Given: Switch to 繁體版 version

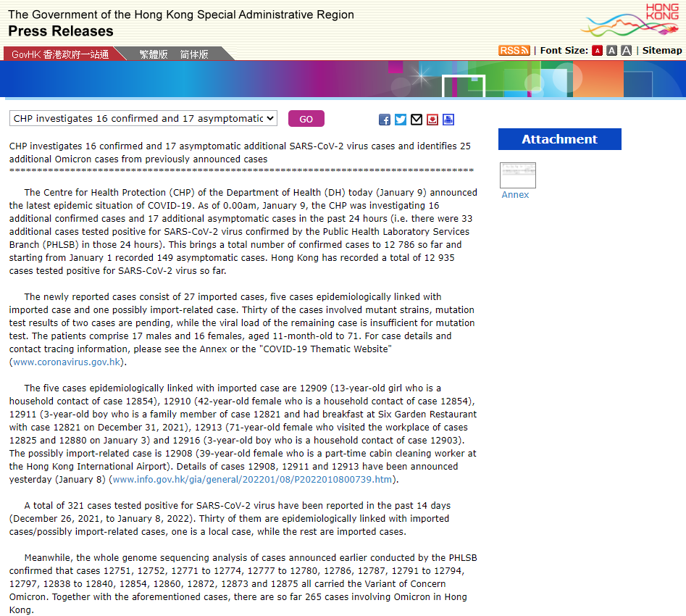Looking at the screenshot, I should (154, 54).
